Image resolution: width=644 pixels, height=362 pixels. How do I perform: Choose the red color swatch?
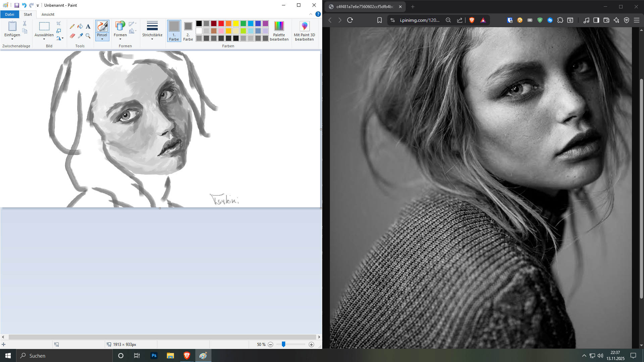[221, 23]
